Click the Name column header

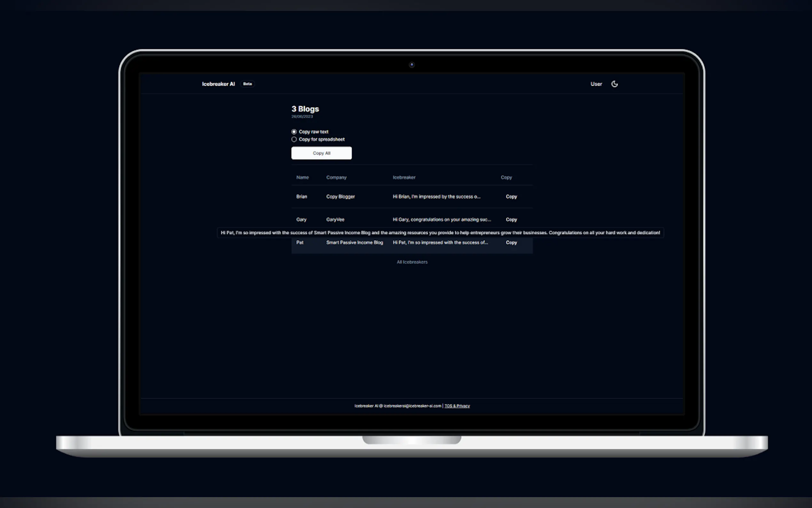[302, 178]
